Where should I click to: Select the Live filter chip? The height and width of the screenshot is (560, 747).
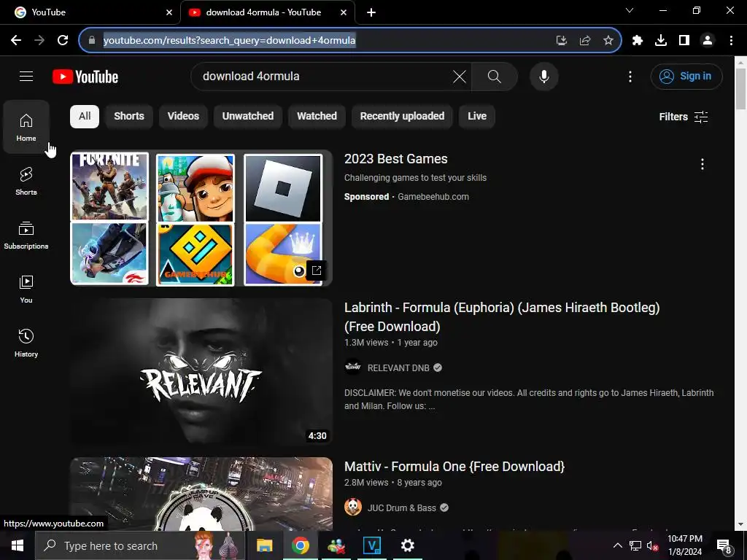477,116
